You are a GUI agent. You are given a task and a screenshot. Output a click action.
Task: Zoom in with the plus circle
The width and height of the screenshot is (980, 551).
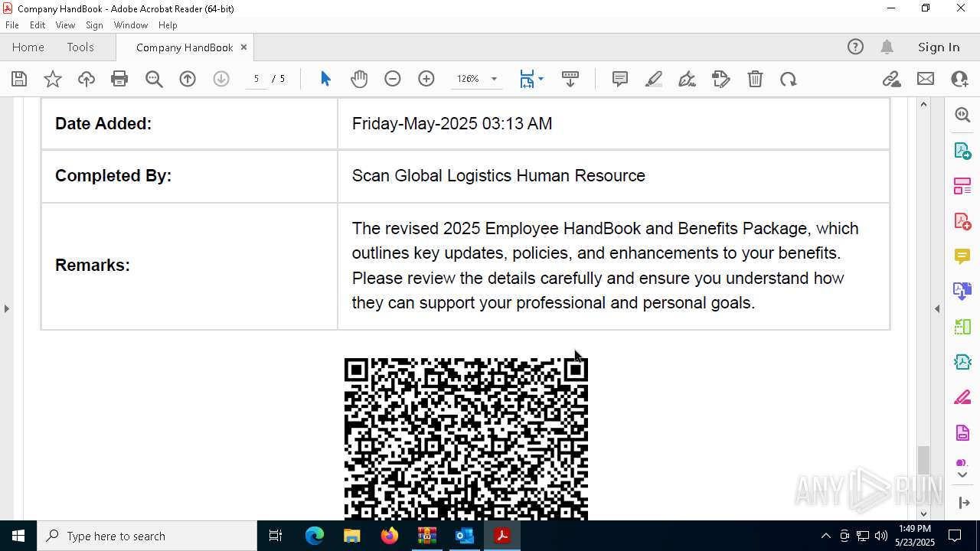426,79
